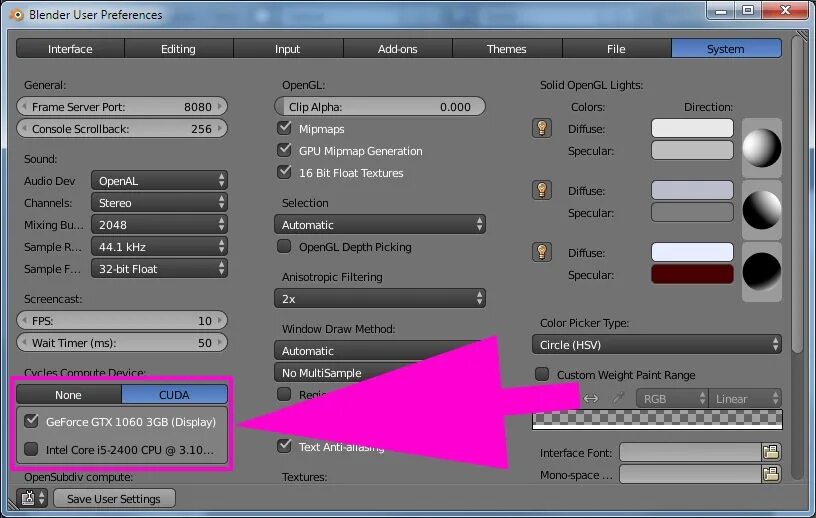This screenshot has height=518, width=816.
Task: Click the Mono-space font path field
Action: point(690,474)
